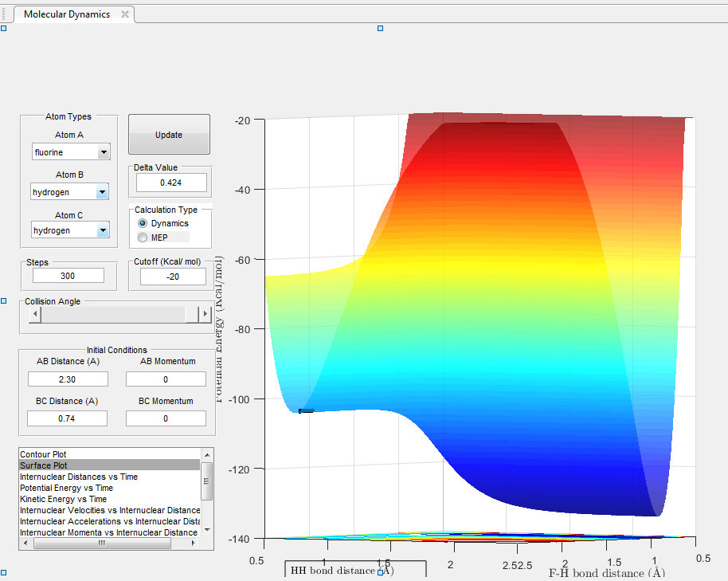Select the MEP calculation type
Image resolution: width=728 pixels, height=581 pixels.
(143, 237)
